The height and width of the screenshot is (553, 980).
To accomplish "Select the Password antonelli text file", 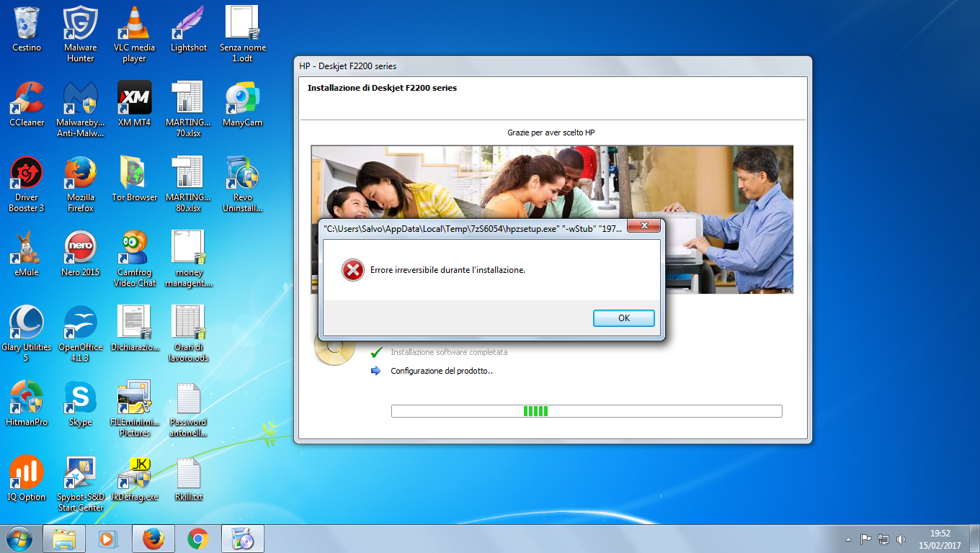I will pyautogui.click(x=189, y=409).
